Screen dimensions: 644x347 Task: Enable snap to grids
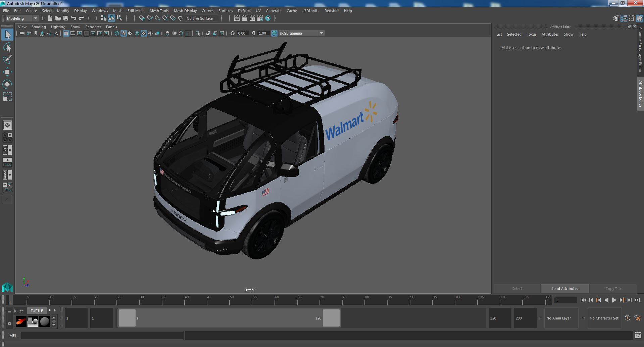coord(142,18)
